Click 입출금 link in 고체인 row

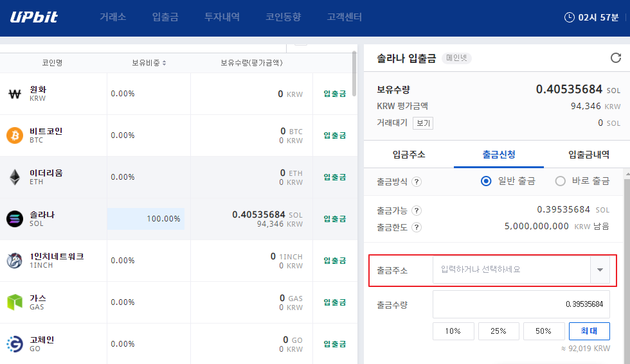point(335,344)
